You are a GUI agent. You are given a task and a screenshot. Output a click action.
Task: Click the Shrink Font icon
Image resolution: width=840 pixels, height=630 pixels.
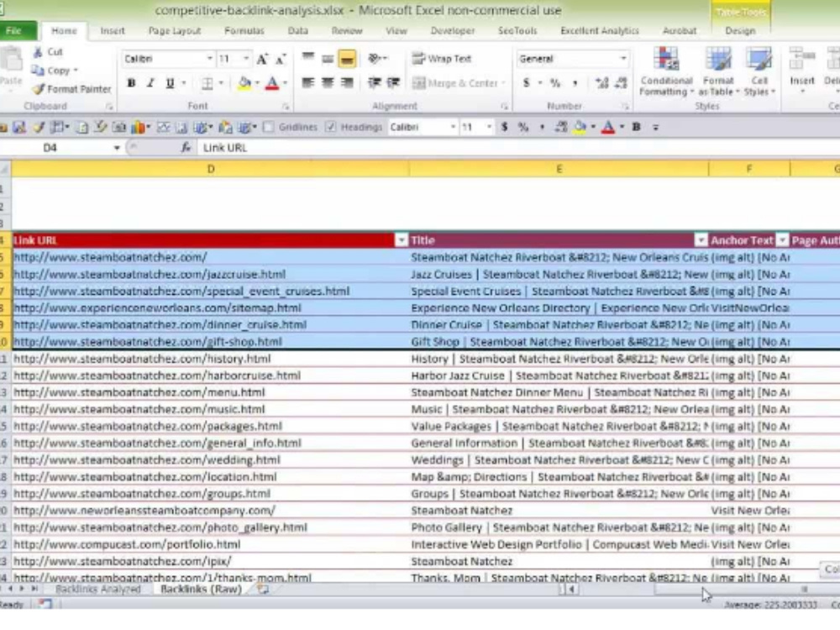tap(281, 59)
